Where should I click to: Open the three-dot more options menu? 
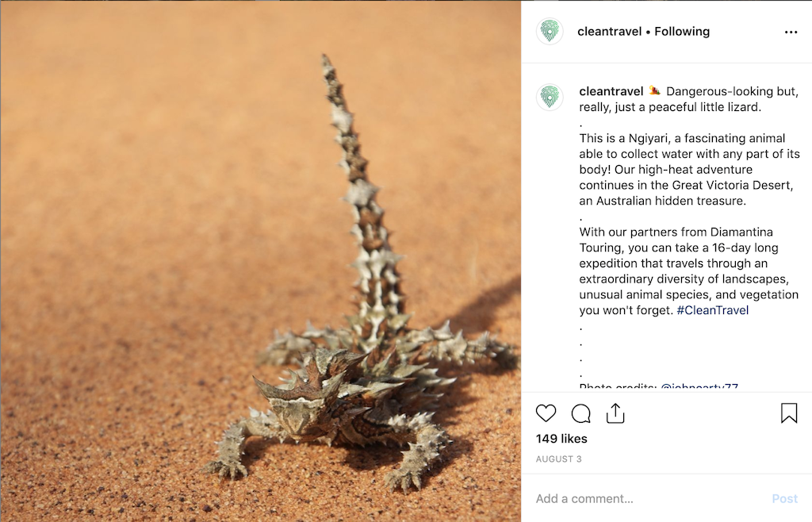click(791, 32)
